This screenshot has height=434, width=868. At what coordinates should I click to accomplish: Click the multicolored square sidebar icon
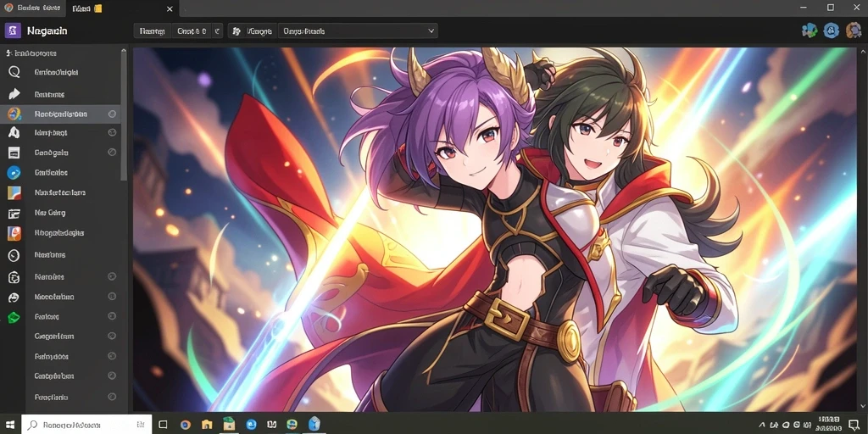click(x=14, y=192)
